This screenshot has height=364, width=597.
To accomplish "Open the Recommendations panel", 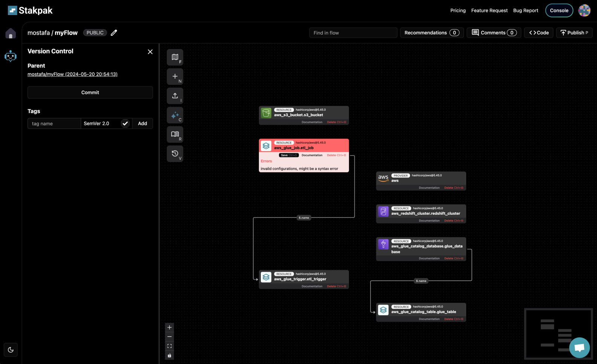I will click(432, 33).
